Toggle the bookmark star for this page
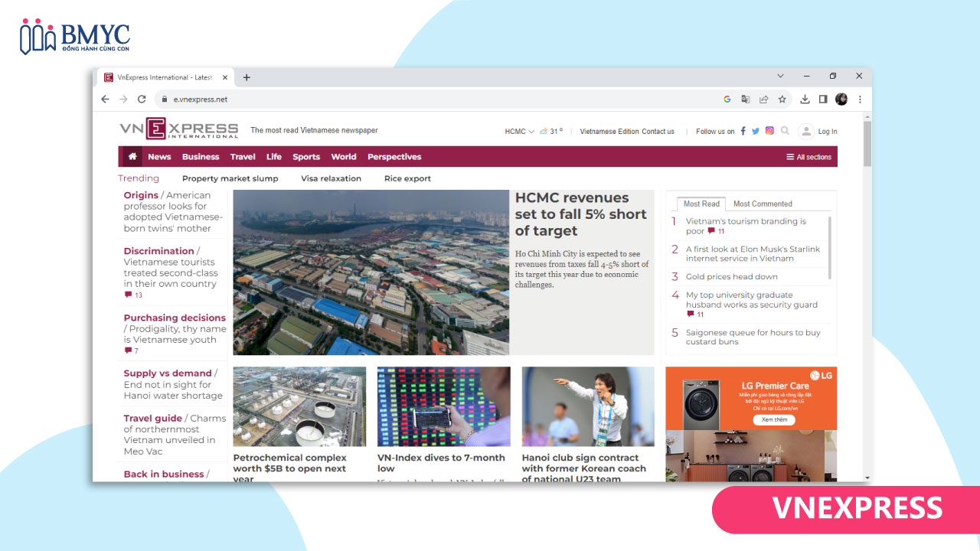This screenshot has width=980, height=551. [x=782, y=99]
